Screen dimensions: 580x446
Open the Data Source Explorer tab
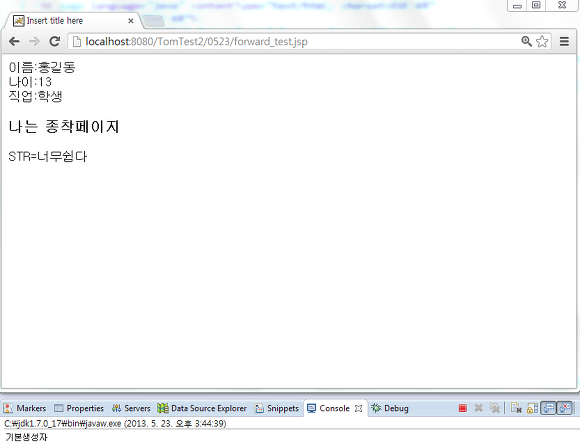202,408
